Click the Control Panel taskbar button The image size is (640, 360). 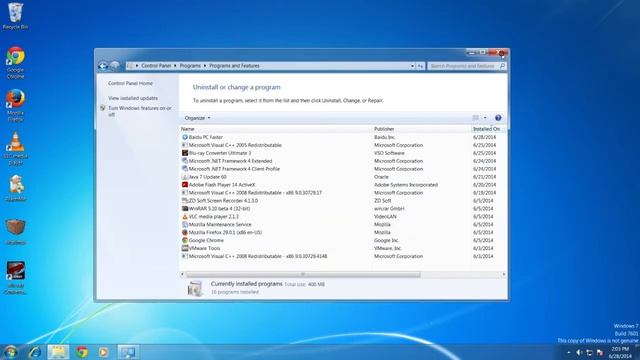point(128,352)
